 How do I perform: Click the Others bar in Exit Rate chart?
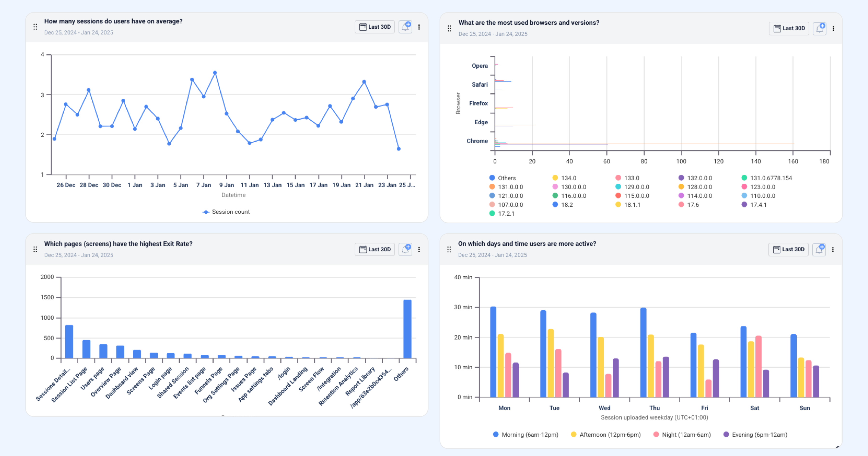[407, 329]
